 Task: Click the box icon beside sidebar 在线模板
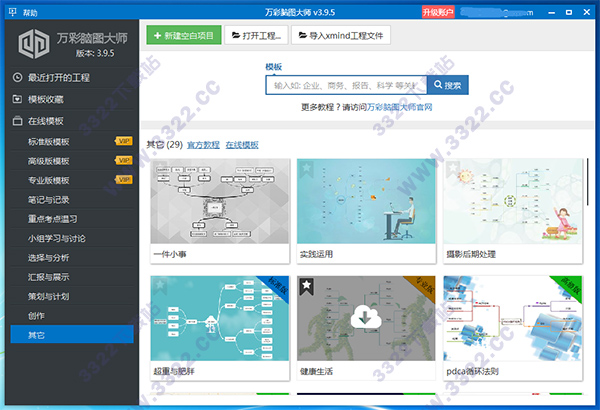[x=17, y=121]
